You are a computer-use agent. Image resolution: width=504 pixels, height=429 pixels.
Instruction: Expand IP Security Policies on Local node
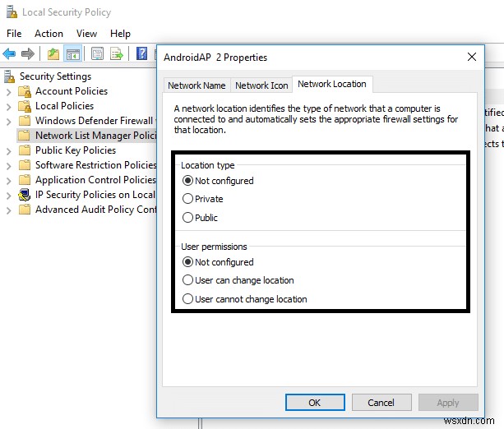(x=9, y=196)
